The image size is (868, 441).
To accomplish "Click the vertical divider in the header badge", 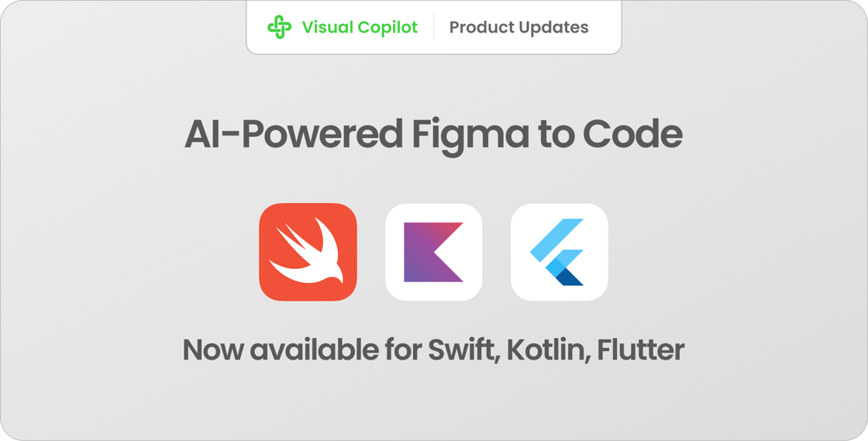I will tap(433, 27).
